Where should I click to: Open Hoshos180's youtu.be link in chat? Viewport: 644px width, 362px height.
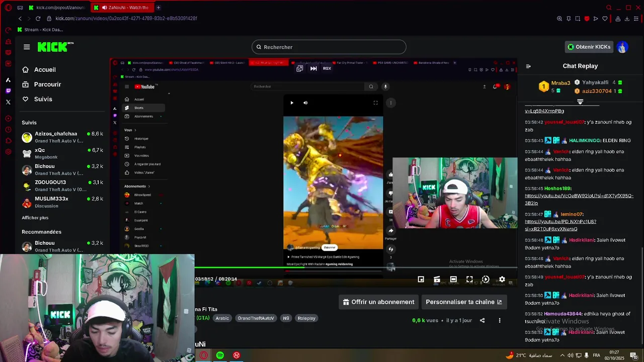(x=579, y=200)
